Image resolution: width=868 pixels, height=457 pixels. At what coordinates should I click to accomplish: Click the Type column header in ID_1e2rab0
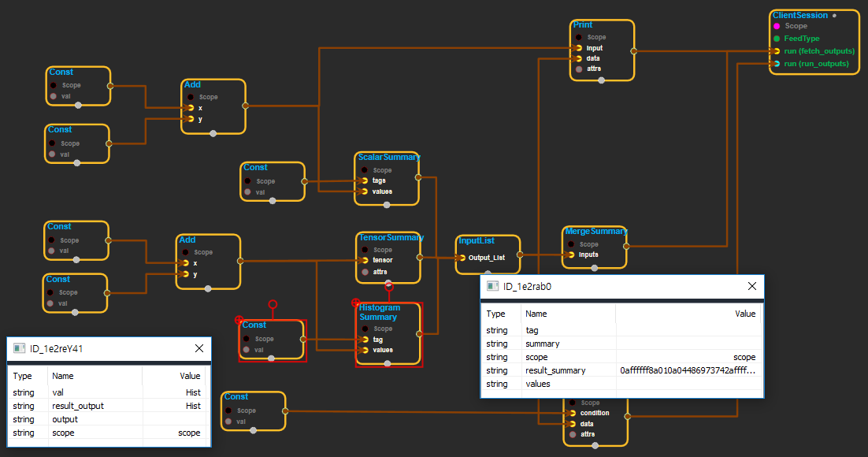pyautogui.click(x=495, y=314)
